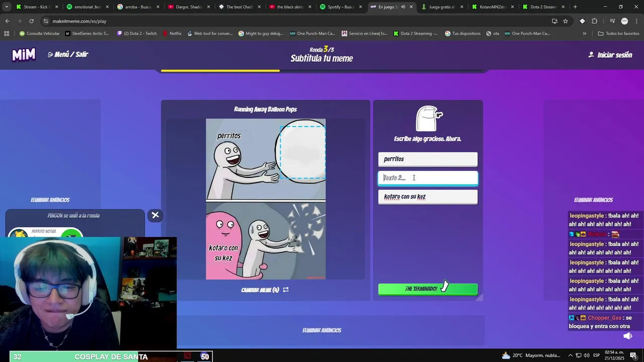Viewport: 644px width, 362px height.
Task: Open Might to guy debaj... bookmark
Action: [261, 34]
